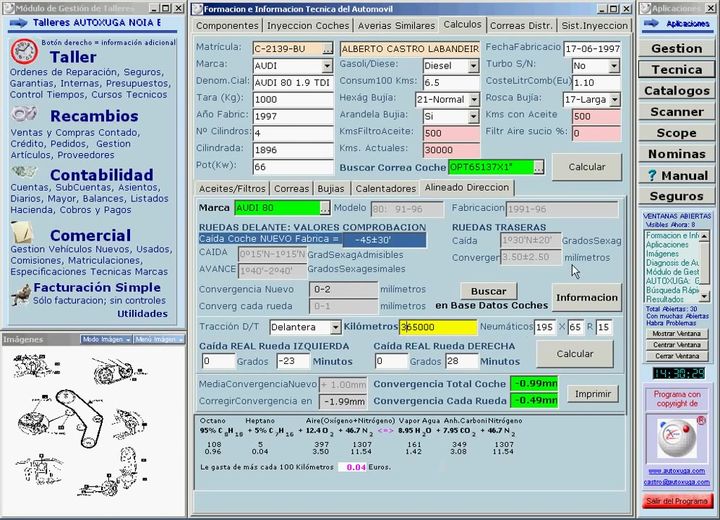Click the Imprimir button
Screen dimensions: 720x520
(x=593, y=394)
